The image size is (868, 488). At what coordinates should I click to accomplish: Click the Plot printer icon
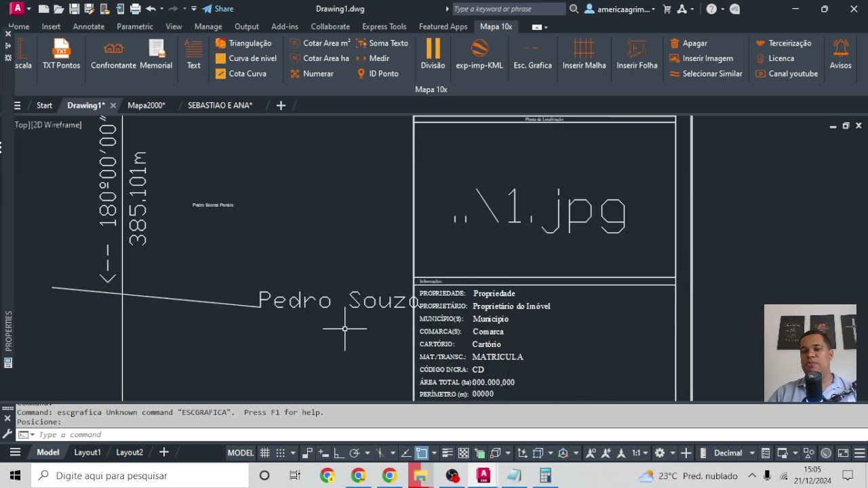pos(135,9)
